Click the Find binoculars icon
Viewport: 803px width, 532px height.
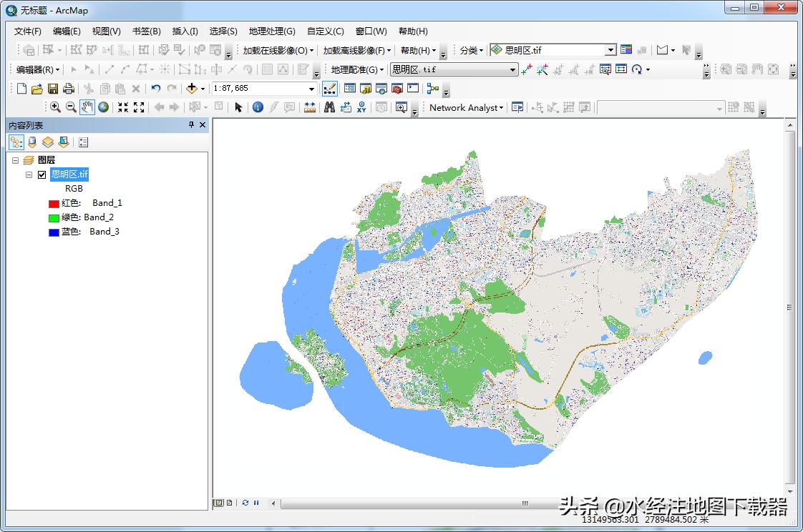click(329, 107)
